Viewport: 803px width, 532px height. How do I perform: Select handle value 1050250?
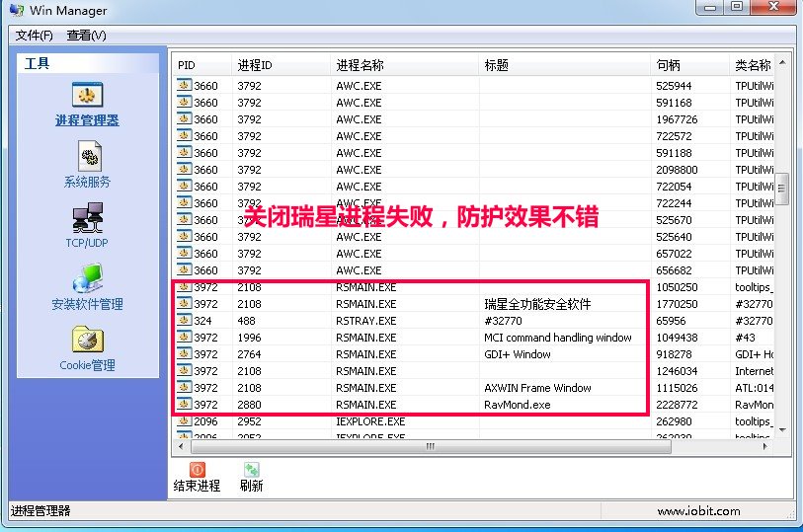point(677,287)
